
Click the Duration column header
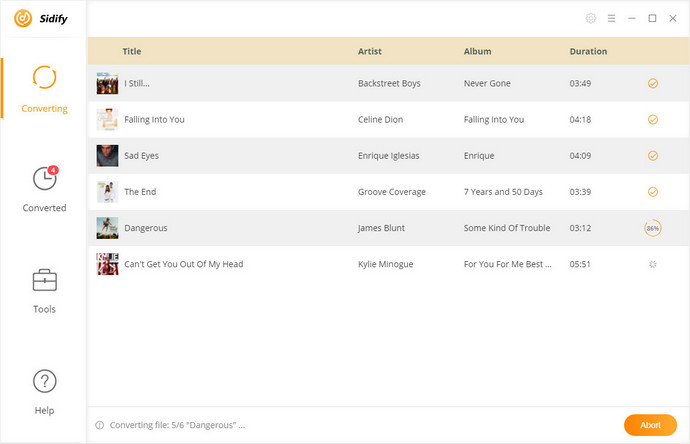588,51
